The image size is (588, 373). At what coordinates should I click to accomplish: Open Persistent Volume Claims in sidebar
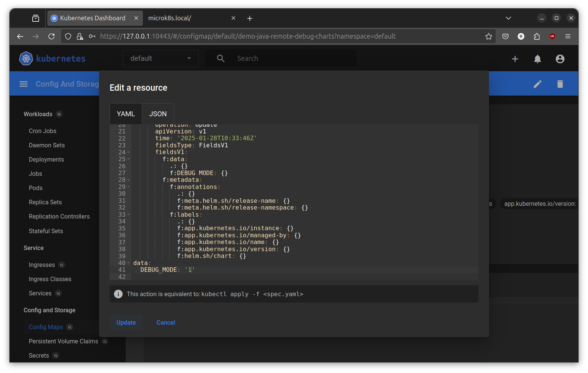[63, 341]
